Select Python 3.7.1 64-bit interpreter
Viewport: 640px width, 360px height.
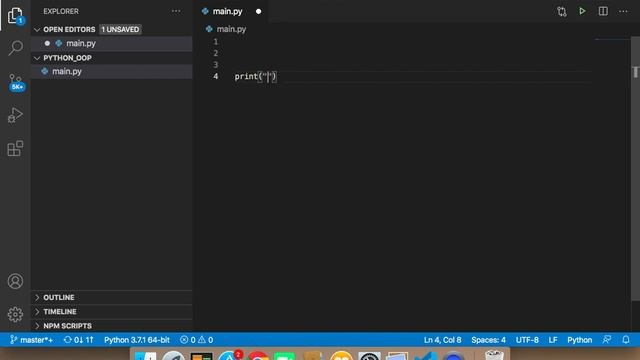click(x=137, y=340)
